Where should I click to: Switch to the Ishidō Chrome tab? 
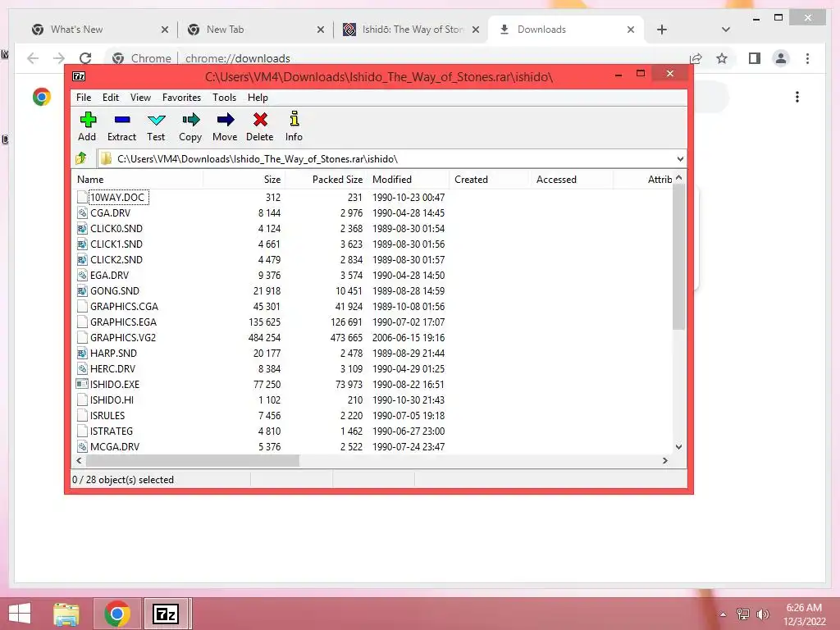point(410,30)
